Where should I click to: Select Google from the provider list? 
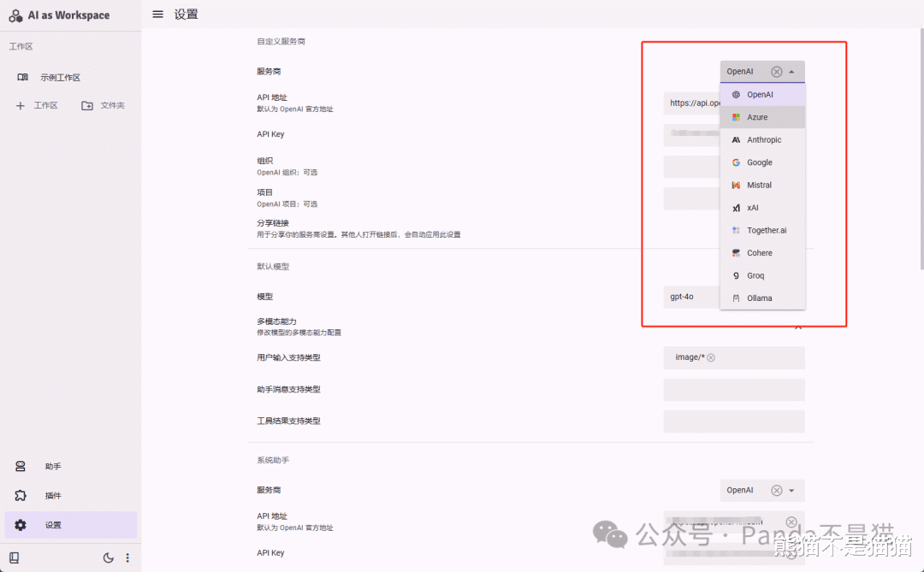[762, 162]
